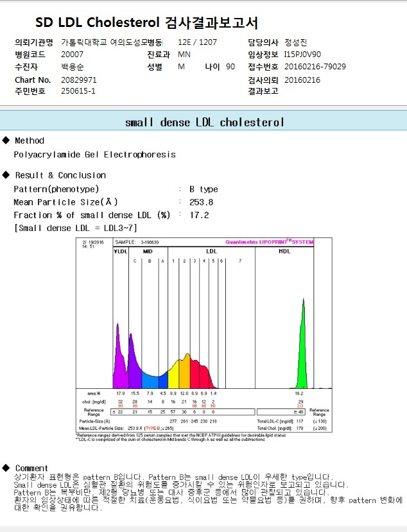Click the '주민번호' label
The image size is (407, 532).
pos(30,91)
